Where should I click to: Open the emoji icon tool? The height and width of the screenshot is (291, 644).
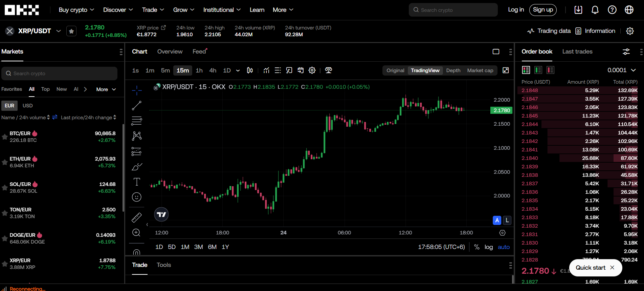[137, 197]
